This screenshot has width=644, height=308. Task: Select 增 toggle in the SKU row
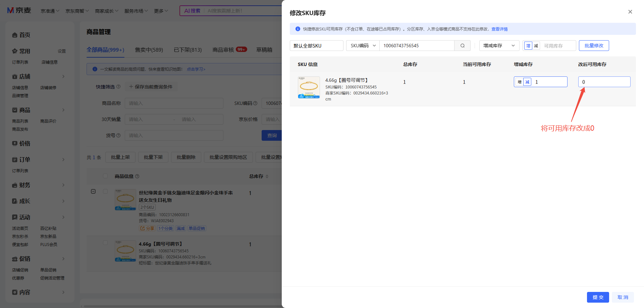(520, 82)
